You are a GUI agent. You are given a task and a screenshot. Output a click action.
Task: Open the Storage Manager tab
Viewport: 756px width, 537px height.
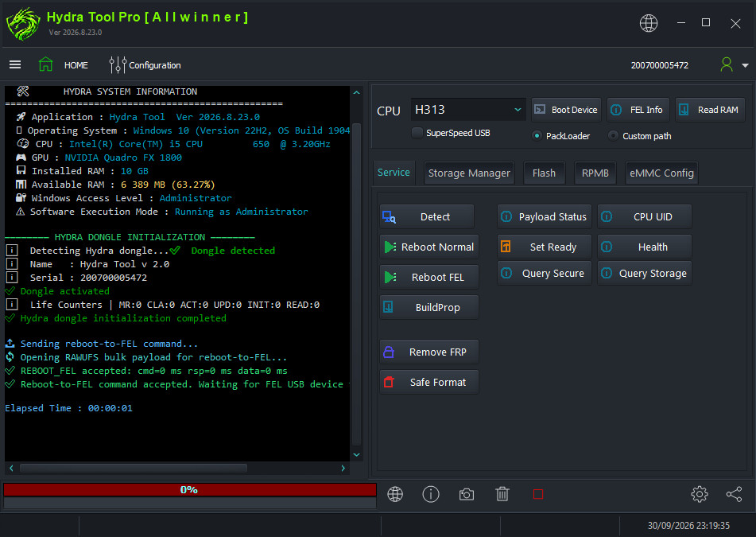point(469,173)
